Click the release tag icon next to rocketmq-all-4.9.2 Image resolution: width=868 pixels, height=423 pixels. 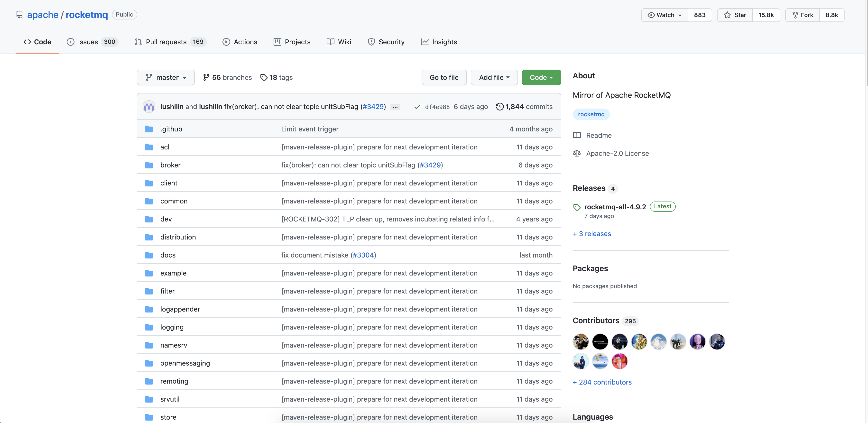pyautogui.click(x=577, y=207)
